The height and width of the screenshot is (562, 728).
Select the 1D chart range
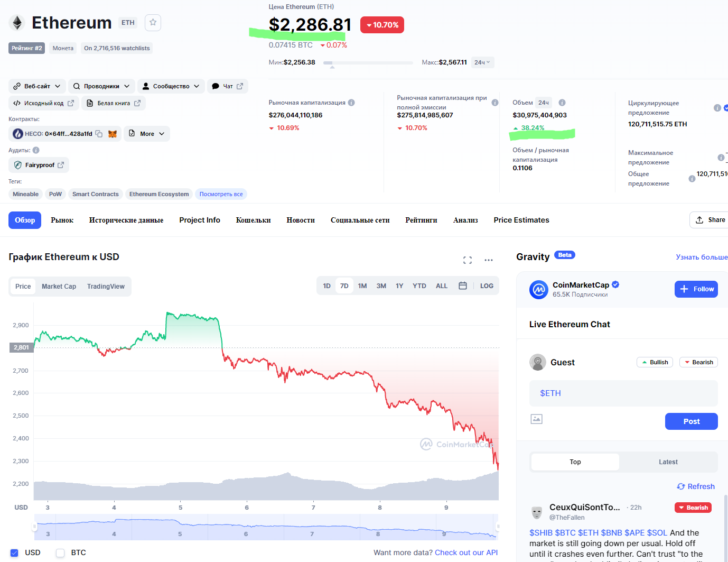tap(327, 286)
